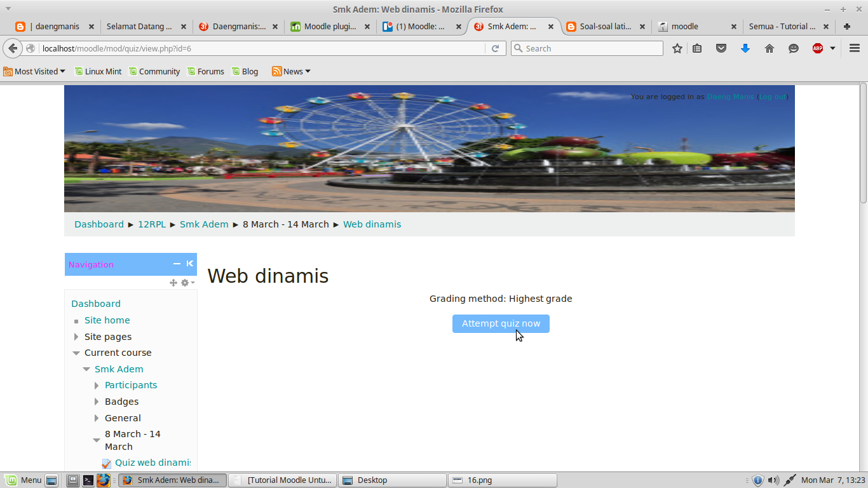Viewport: 868px width, 488px height.
Task: Click the Adblock Plus ABP icon
Action: pos(818,48)
